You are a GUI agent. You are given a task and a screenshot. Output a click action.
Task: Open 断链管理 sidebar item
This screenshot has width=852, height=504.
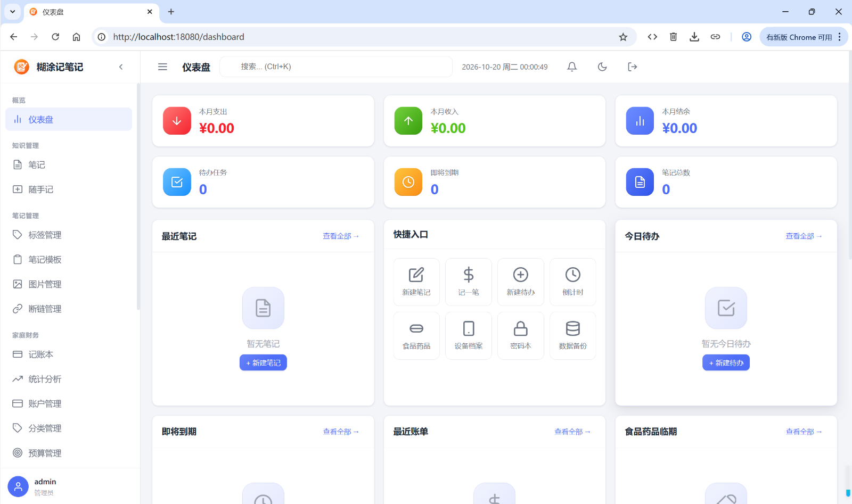(x=69, y=309)
